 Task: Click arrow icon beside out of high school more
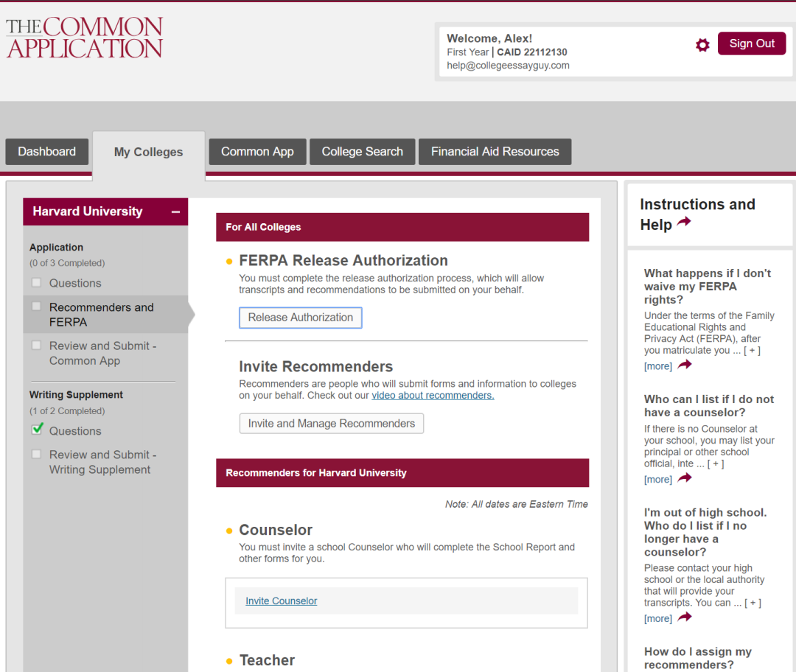click(x=684, y=617)
